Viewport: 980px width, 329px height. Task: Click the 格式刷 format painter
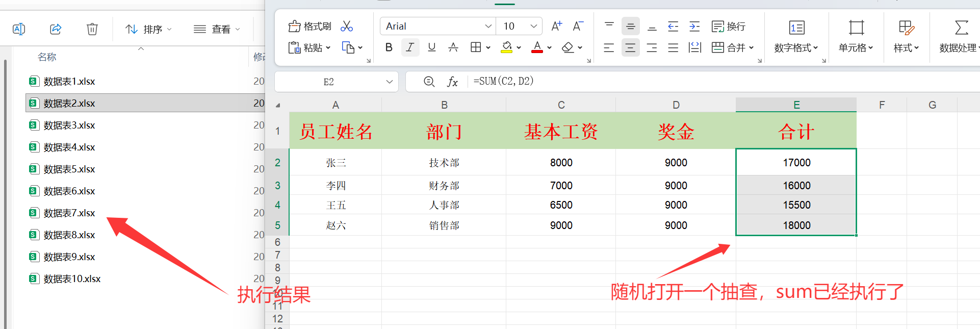click(x=310, y=26)
